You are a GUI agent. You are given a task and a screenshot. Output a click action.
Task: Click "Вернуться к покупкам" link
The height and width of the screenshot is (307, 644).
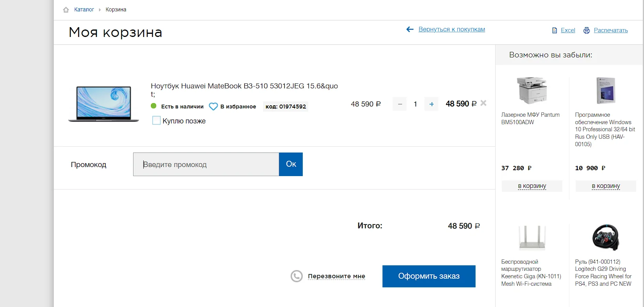(x=452, y=29)
